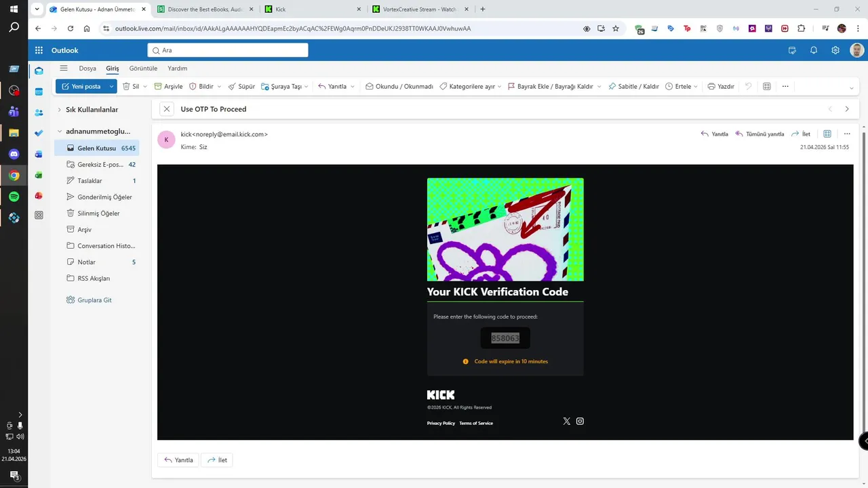Open Outlook settings gear
Viewport: 868px width, 488px height.
(835, 50)
